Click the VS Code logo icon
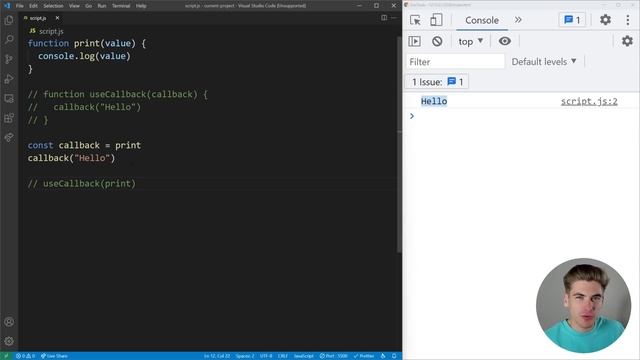 [x=7, y=6]
